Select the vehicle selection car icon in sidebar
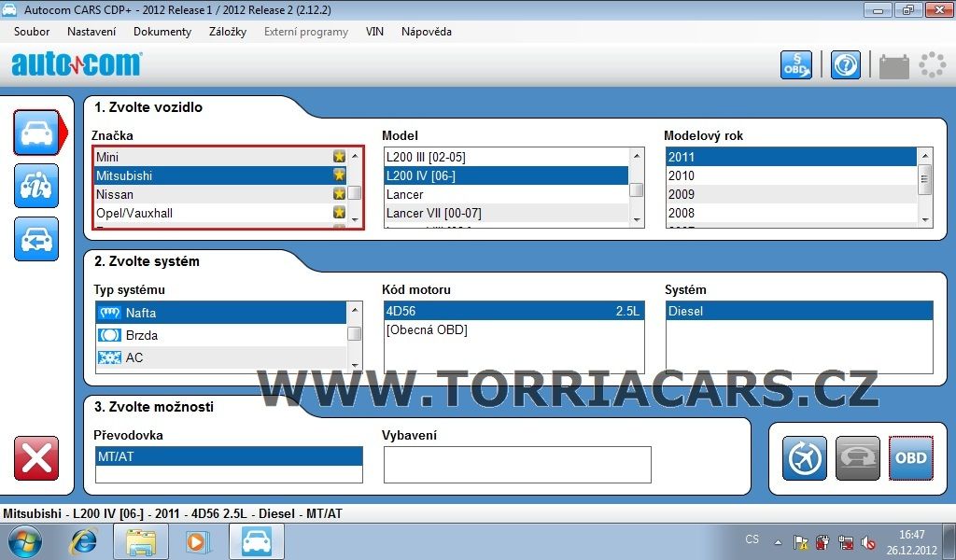 (x=36, y=133)
